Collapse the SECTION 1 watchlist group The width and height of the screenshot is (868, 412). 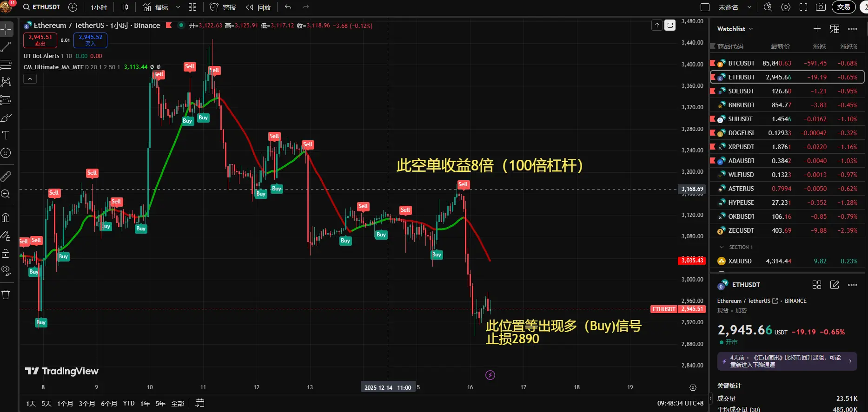(x=721, y=247)
